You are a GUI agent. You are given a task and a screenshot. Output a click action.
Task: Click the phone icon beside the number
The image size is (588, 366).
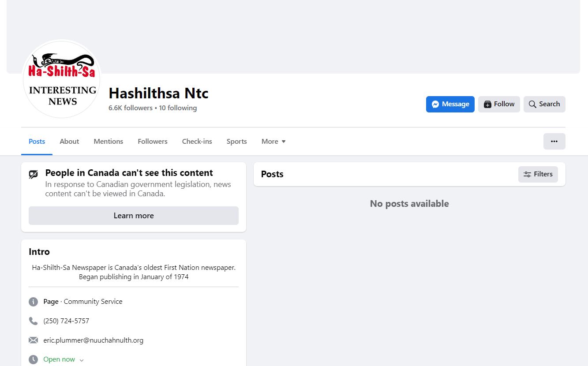coord(33,321)
